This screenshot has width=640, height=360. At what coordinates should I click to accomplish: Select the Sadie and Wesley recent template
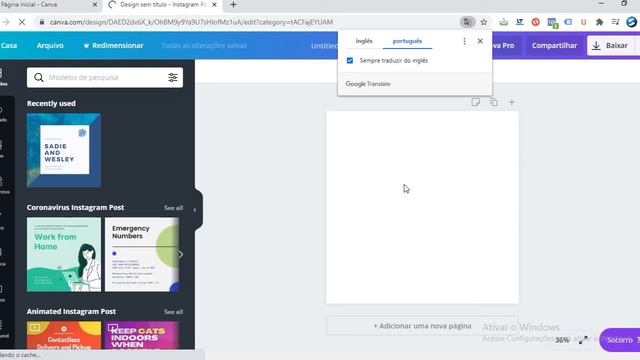point(64,150)
